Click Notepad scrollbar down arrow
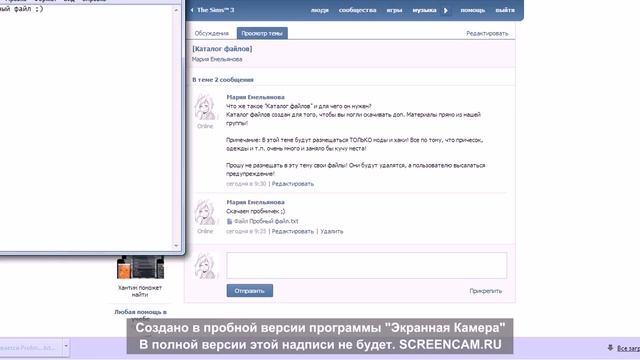 (x=176, y=246)
